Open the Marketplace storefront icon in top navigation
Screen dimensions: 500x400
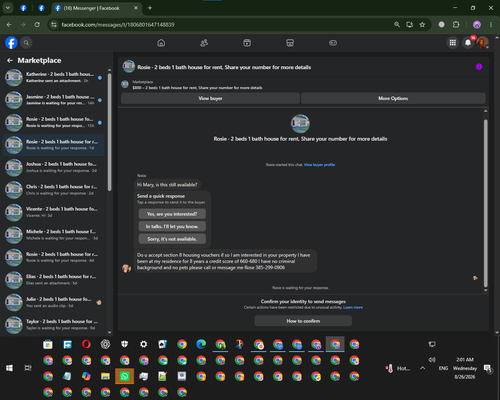pyautogui.click(x=290, y=43)
